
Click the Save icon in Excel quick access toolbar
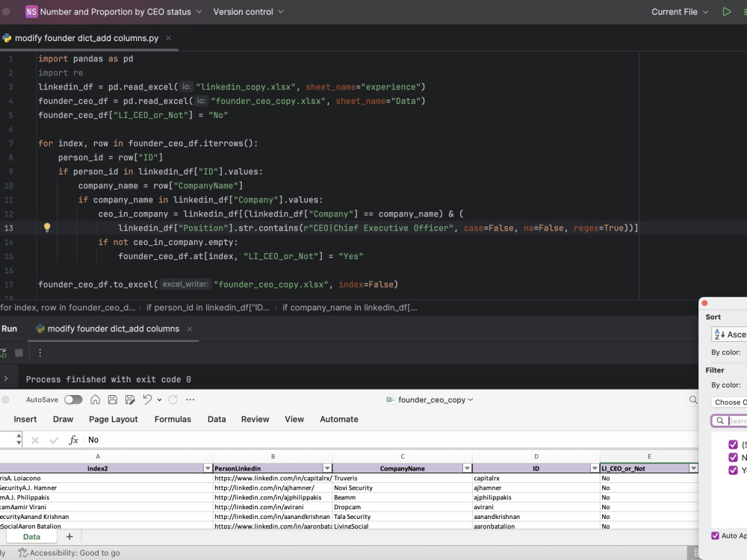tap(113, 399)
